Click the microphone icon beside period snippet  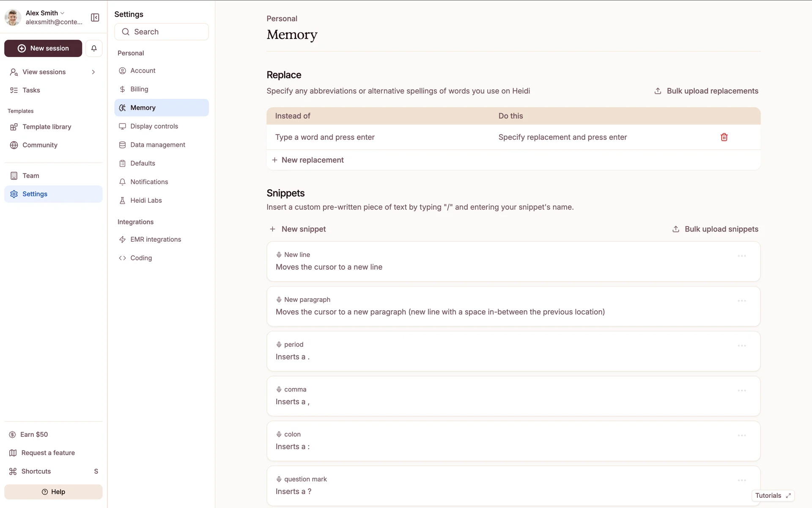[279, 345]
